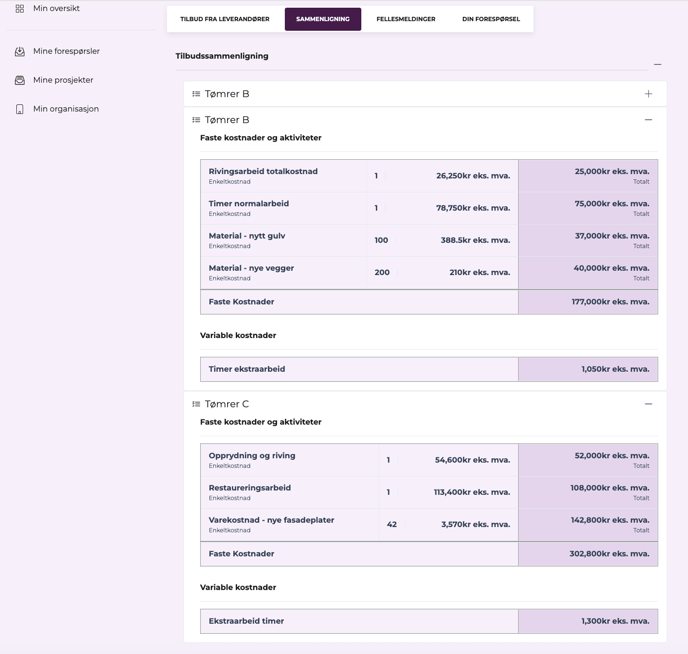Image resolution: width=688 pixels, height=654 pixels.
Task: Go to Mine forespørsler
Action: click(66, 51)
